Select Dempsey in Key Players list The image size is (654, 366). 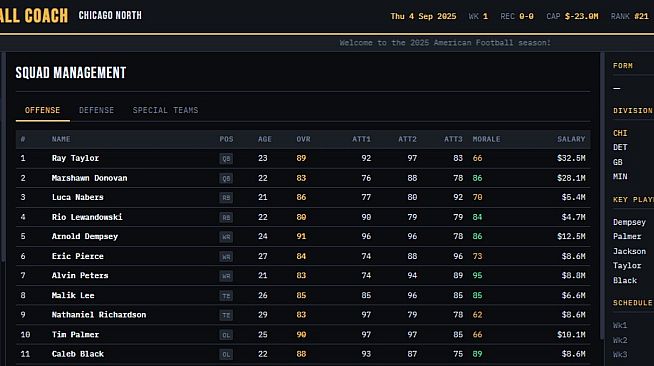(x=629, y=222)
